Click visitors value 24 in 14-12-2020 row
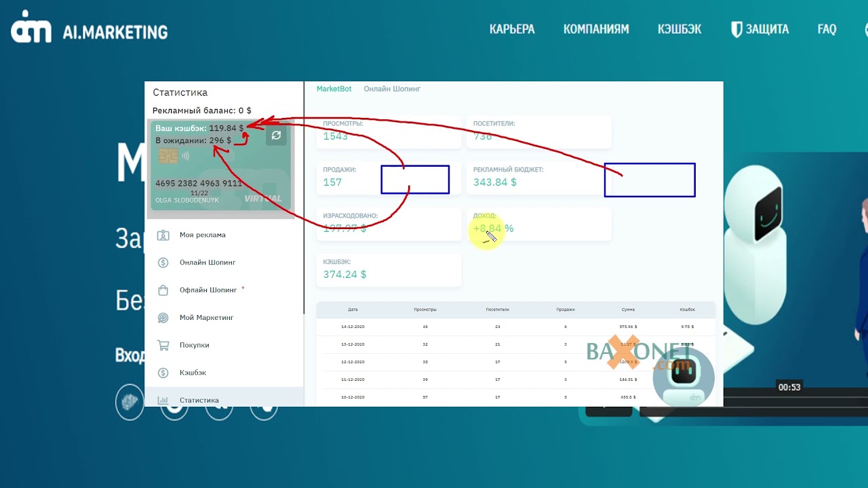The height and width of the screenshot is (488, 868). (497, 327)
